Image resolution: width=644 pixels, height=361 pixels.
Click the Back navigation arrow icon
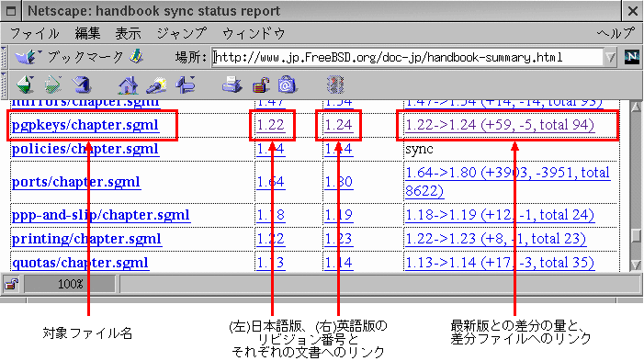point(25,85)
